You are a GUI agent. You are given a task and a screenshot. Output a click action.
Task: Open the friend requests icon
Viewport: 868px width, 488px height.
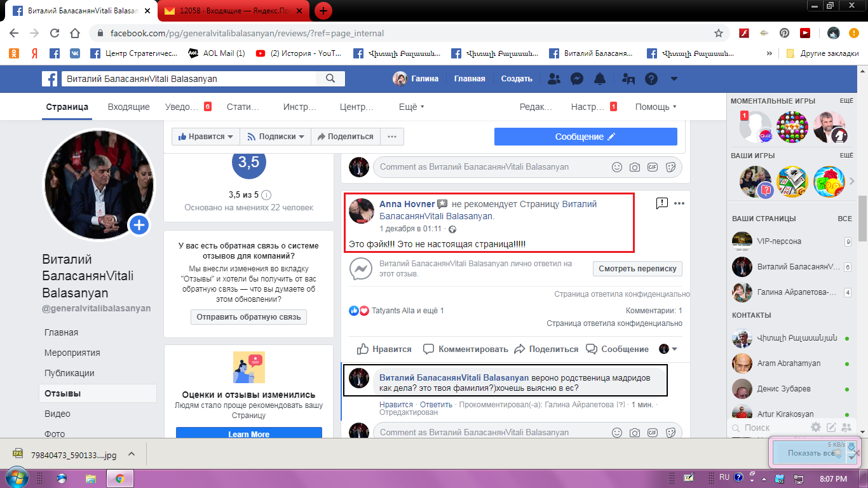point(554,79)
